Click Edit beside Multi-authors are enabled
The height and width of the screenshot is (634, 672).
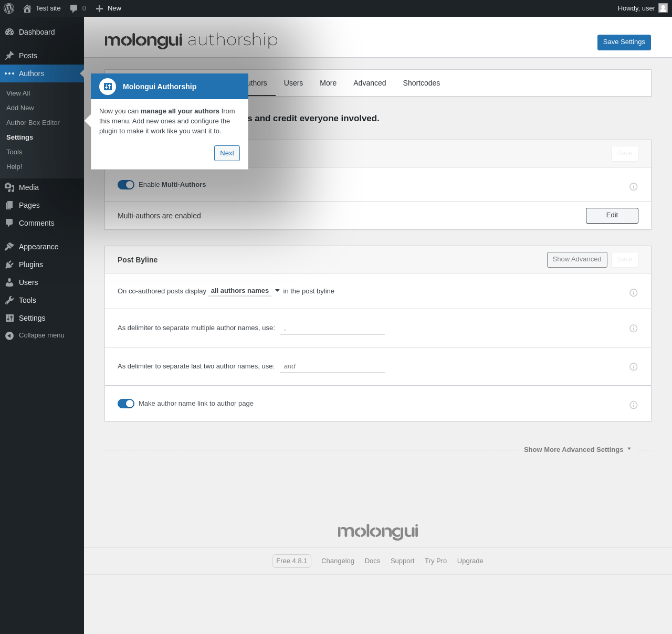612,216
